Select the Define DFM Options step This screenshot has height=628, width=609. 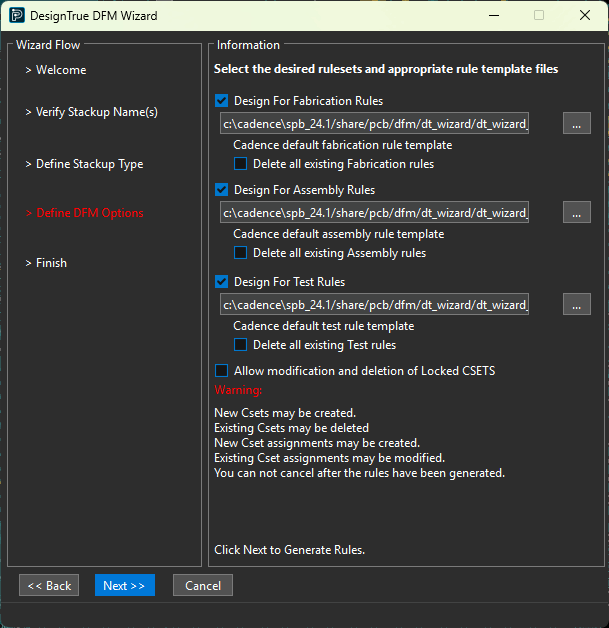84,213
